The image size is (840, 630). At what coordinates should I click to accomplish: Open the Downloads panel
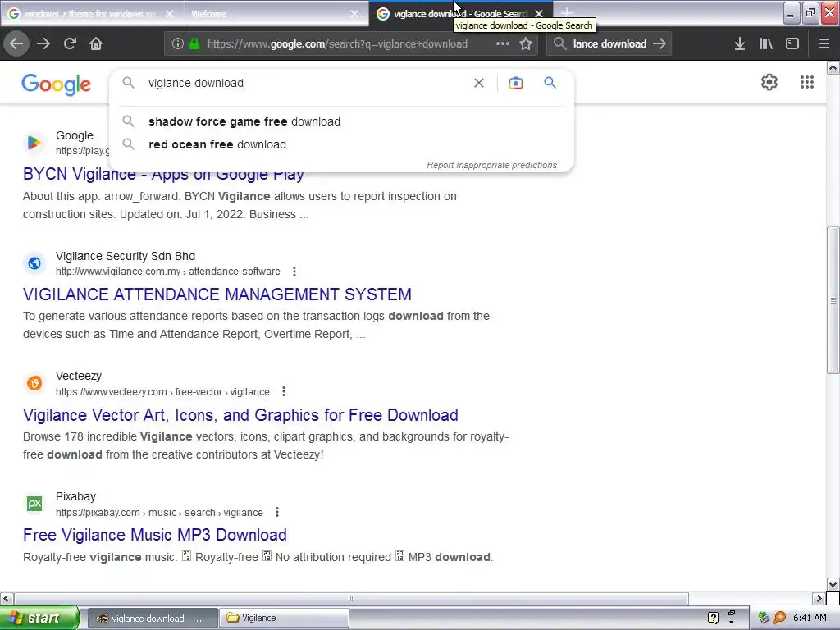pyautogui.click(x=740, y=44)
